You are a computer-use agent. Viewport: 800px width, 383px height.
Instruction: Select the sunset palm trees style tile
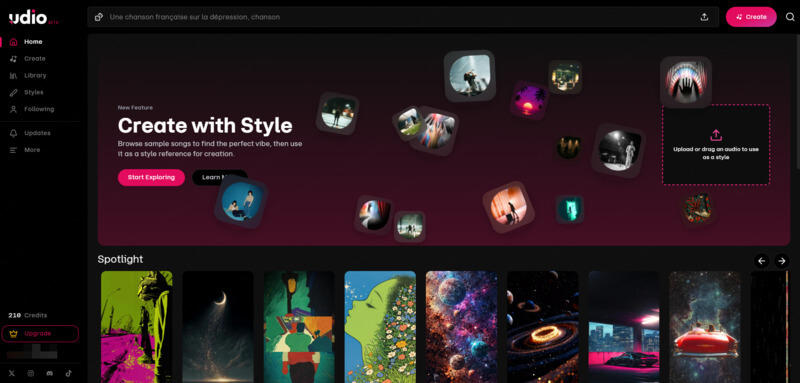(529, 100)
